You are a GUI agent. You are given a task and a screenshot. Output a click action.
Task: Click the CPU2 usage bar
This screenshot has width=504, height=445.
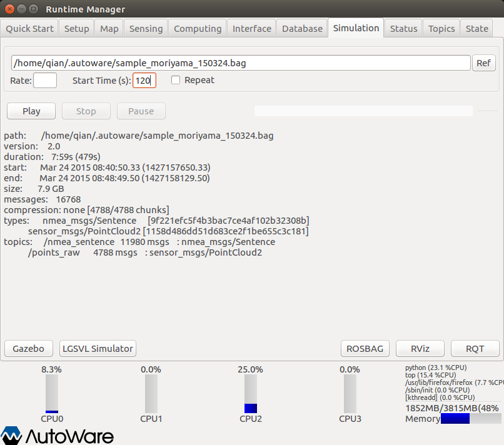[251, 394]
